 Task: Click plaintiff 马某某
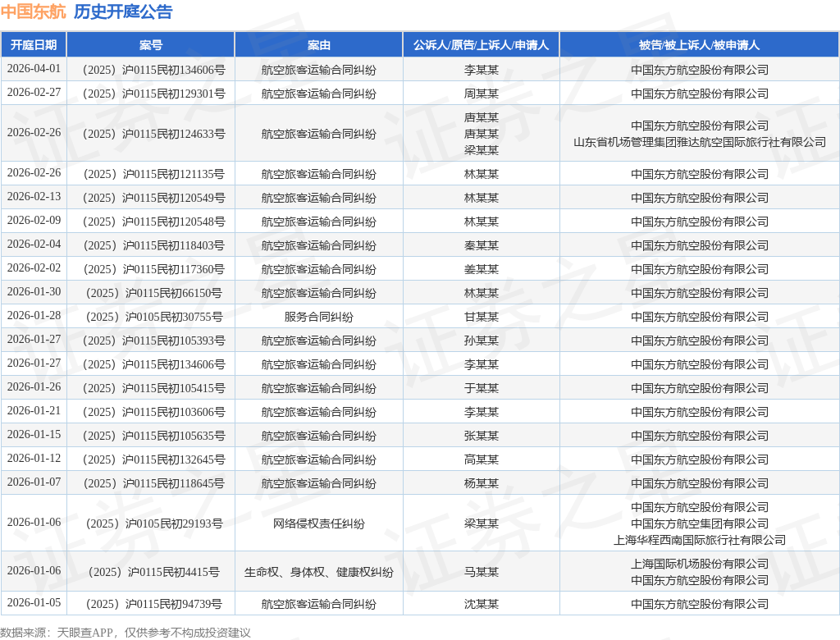tap(481, 573)
